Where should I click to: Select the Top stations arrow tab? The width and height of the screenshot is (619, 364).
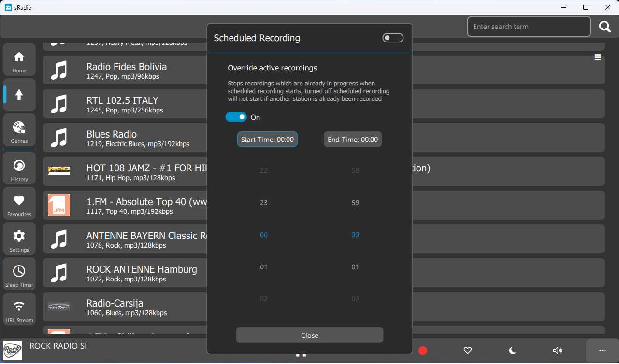click(19, 95)
